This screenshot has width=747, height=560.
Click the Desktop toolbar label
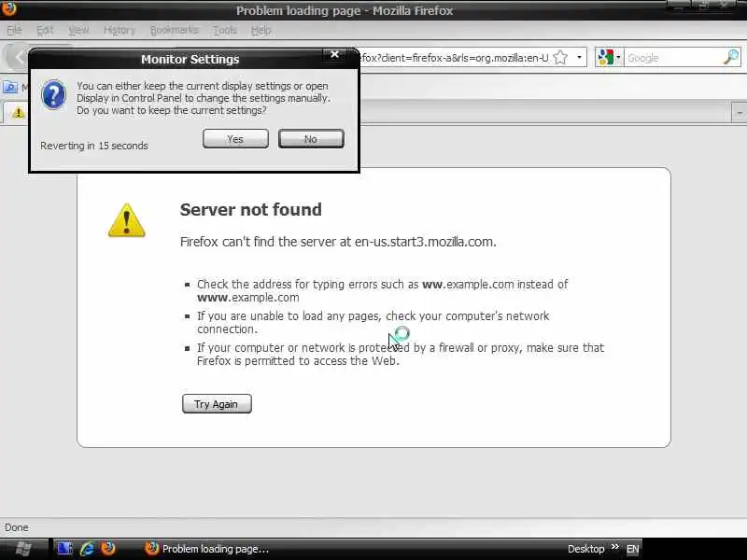click(x=586, y=549)
